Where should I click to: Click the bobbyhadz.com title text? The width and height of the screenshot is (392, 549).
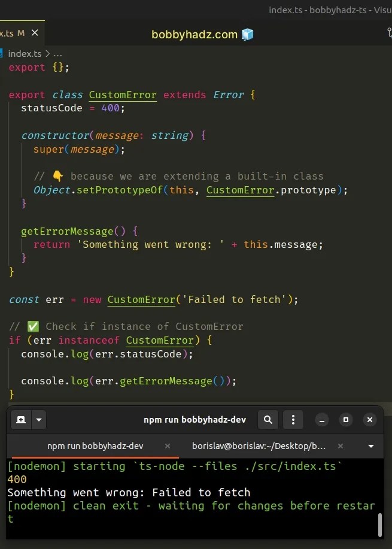pos(195,35)
